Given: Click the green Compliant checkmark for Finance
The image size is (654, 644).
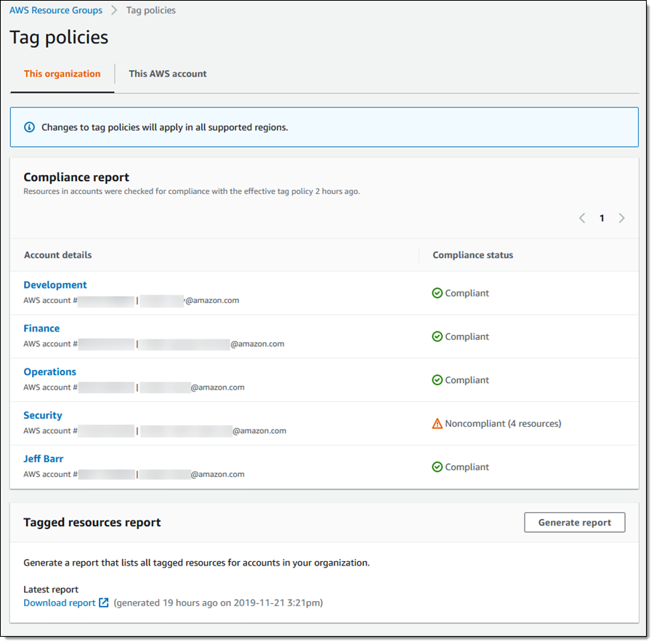Looking at the screenshot, I should (437, 337).
